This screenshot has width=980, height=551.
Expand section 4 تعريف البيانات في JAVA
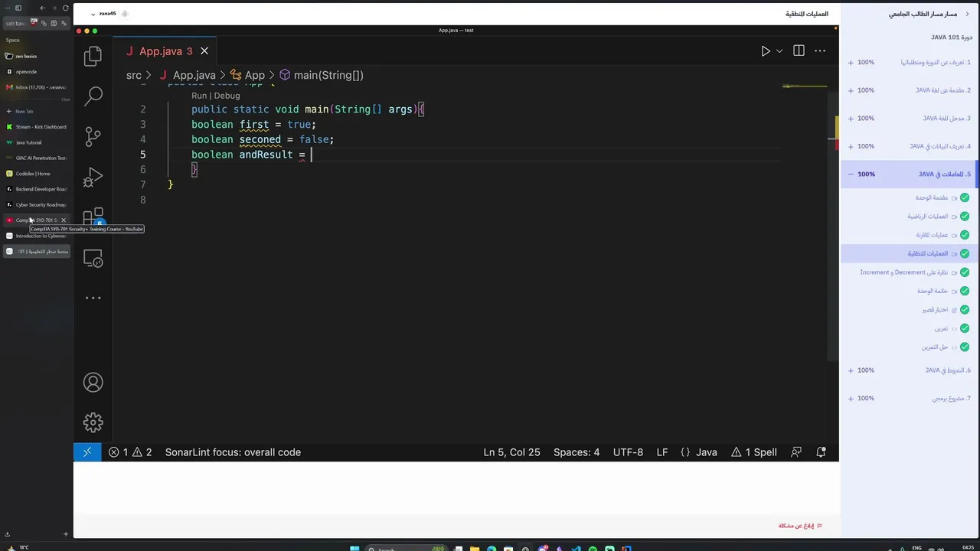(851, 146)
